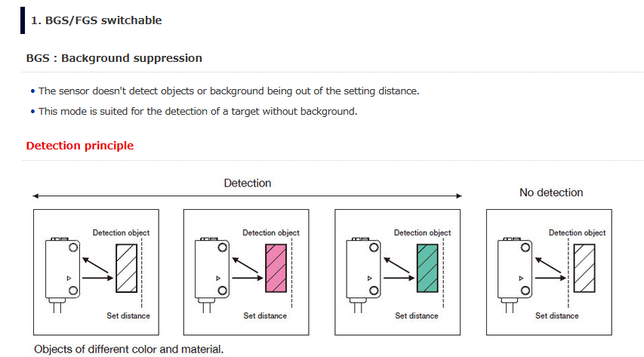Click the hatched object in No detection diagram
The height and width of the screenshot is (357, 644).
(584, 268)
